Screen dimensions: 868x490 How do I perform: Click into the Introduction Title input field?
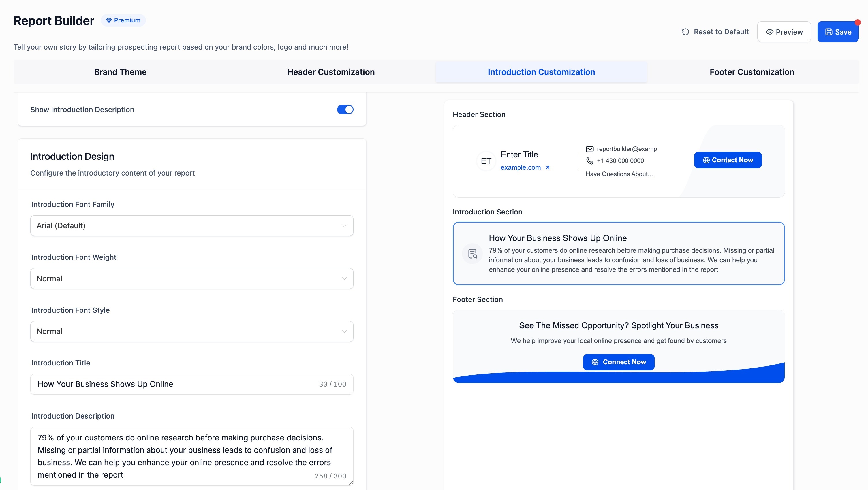point(175,384)
